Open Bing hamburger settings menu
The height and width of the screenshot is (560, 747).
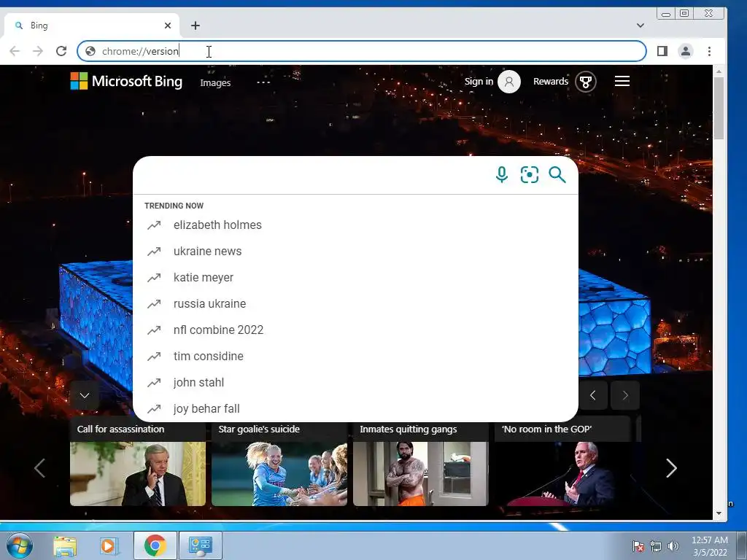(x=622, y=82)
